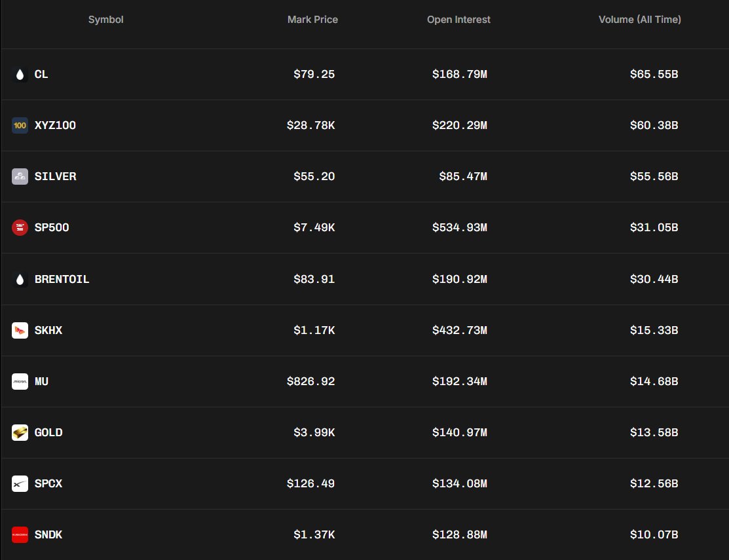Sort by Volume (All Time) column header

(x=640, y=20)
